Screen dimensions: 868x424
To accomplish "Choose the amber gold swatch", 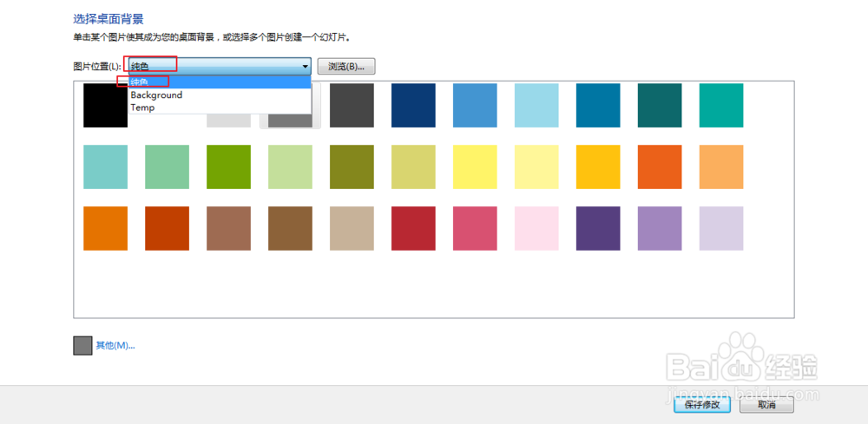I will (598, 167).
